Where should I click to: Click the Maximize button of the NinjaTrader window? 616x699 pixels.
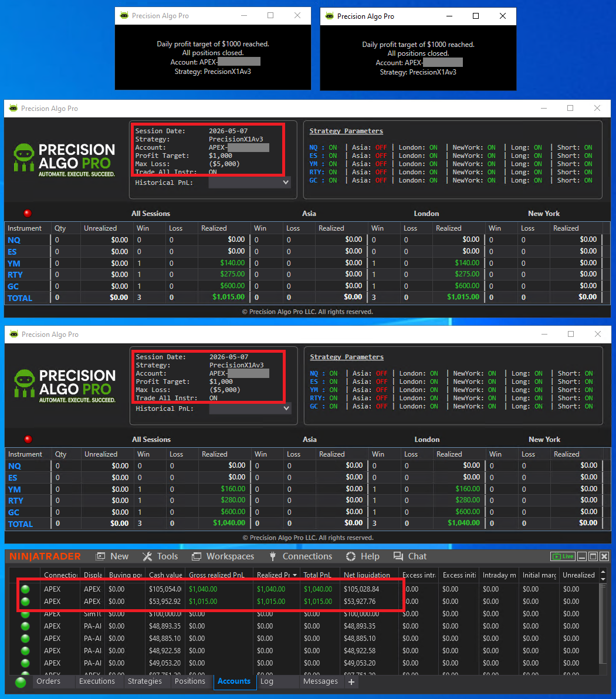pos(593,556)
